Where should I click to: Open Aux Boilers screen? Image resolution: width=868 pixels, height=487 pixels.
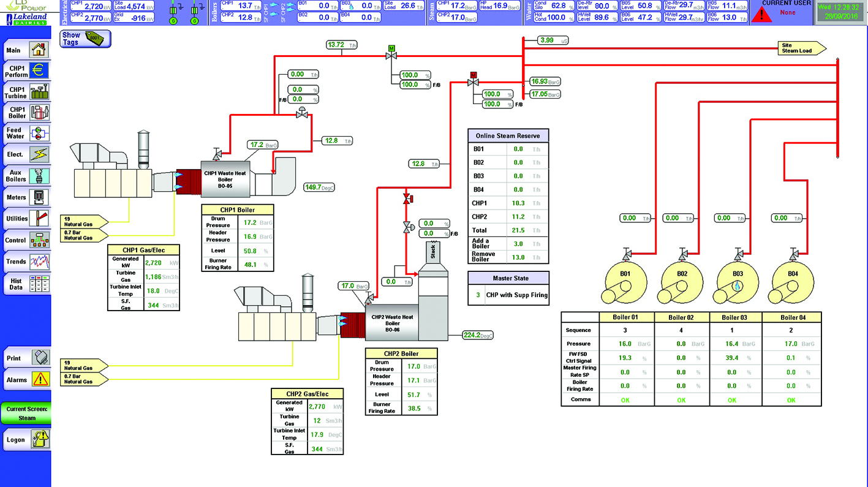click(26, 176)
